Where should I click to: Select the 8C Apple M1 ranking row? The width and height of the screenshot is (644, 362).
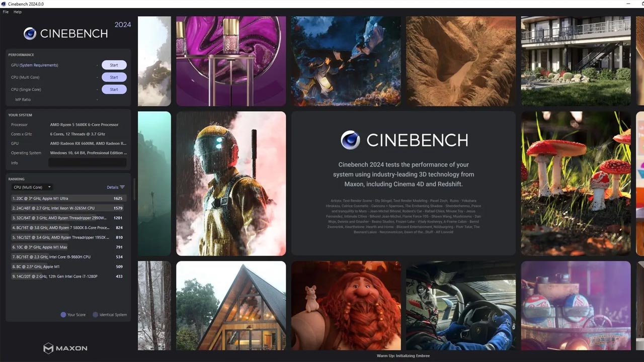68,266
